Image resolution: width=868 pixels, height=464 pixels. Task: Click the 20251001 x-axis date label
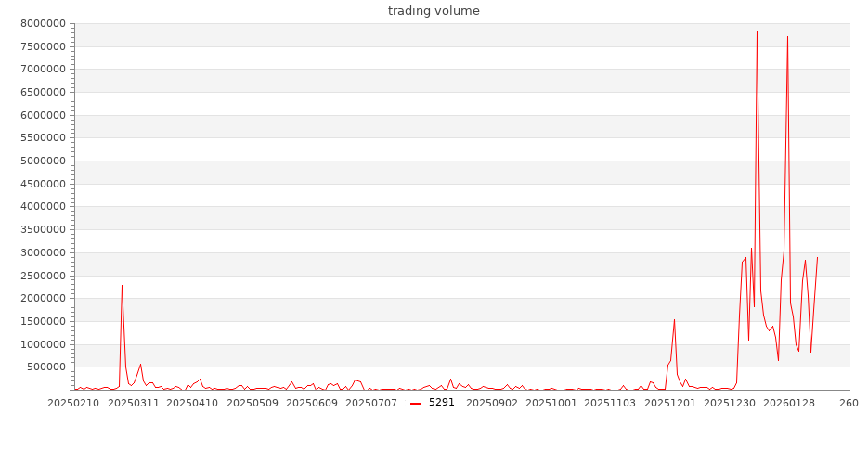click(x=551, y=403)
